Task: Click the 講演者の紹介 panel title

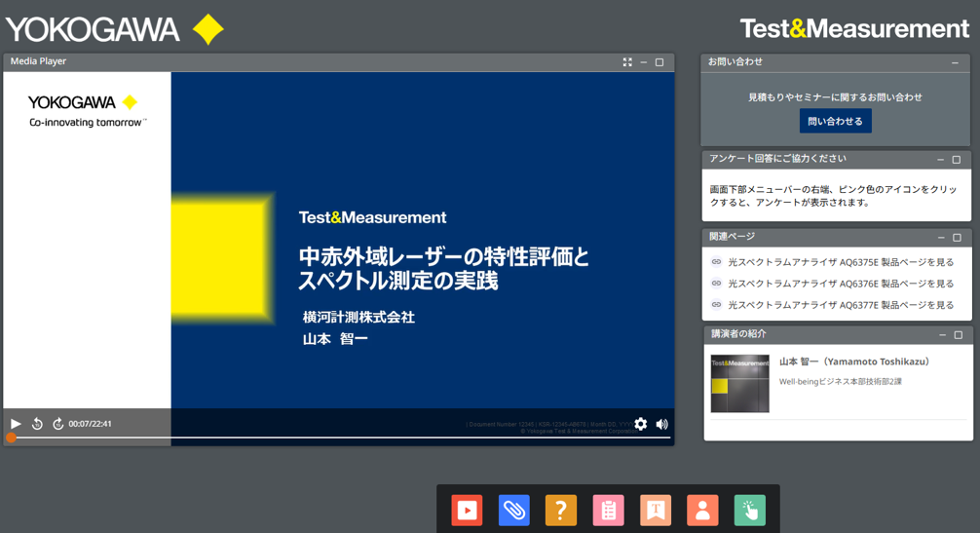Action: 738,333
